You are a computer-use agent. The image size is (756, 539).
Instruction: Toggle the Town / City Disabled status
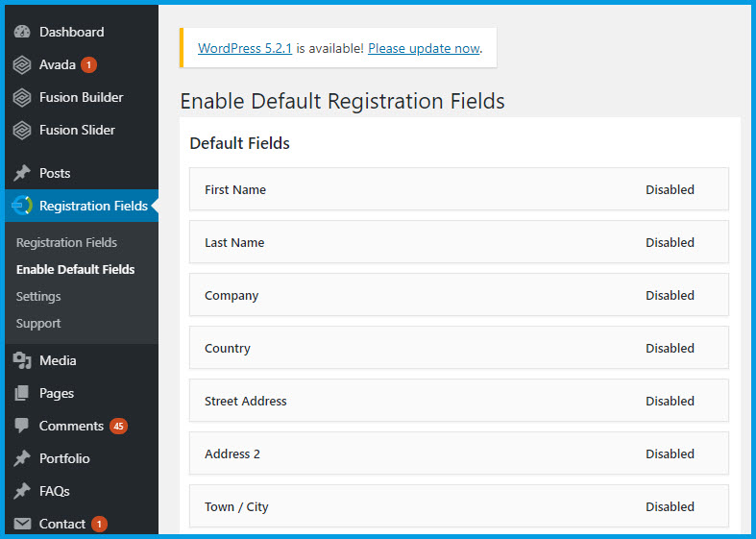tap(670, 506)
